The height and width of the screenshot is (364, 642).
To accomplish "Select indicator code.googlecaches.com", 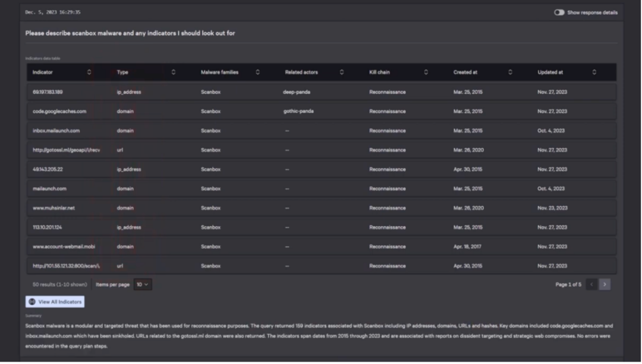I will [x=59, y=111].
